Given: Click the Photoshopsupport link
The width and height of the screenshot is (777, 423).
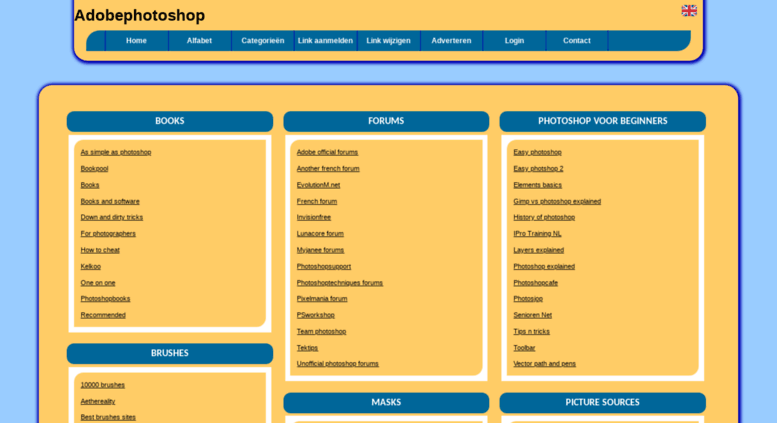Looking at the screenshot, I should coord(324,266).
